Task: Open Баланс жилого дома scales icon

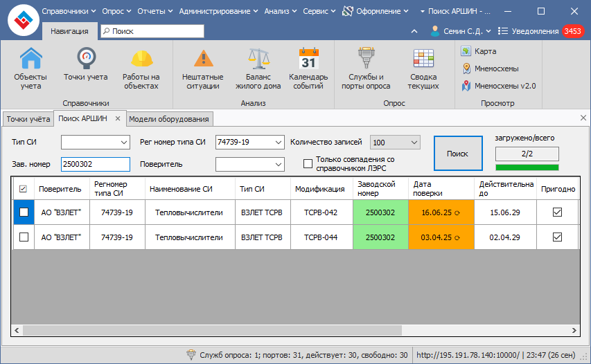Action: coord(258,69)
